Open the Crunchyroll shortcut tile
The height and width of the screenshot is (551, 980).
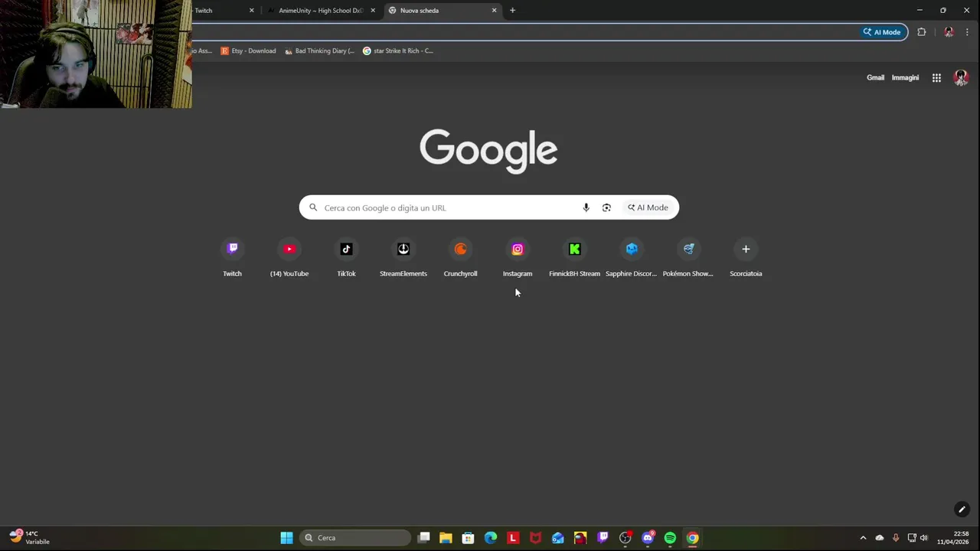pyautogui.click(x=460, y=259)
